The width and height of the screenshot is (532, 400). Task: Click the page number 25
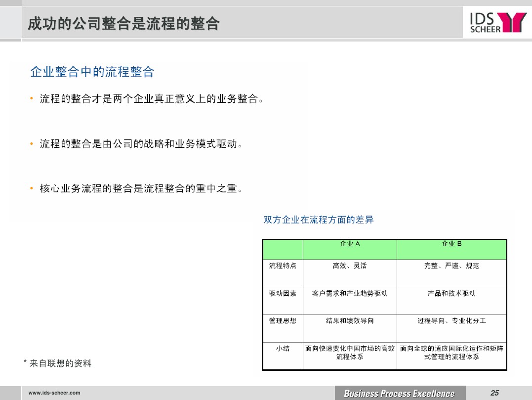494,393
